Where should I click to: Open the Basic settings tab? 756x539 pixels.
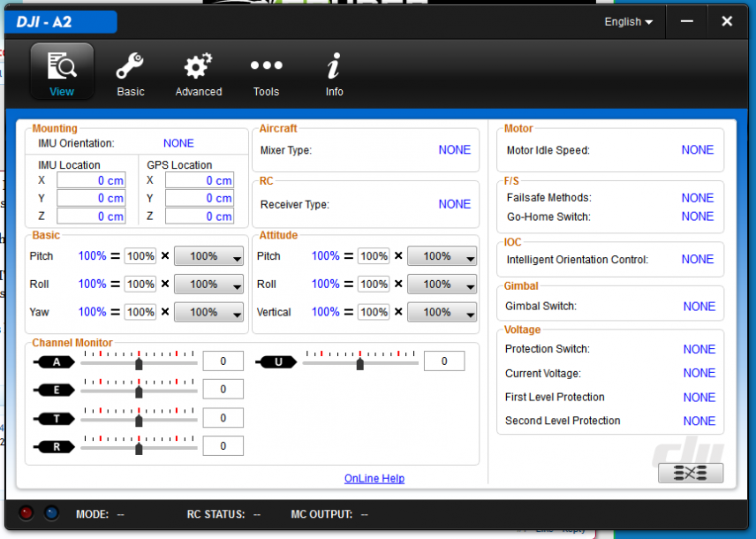(130, 74)
